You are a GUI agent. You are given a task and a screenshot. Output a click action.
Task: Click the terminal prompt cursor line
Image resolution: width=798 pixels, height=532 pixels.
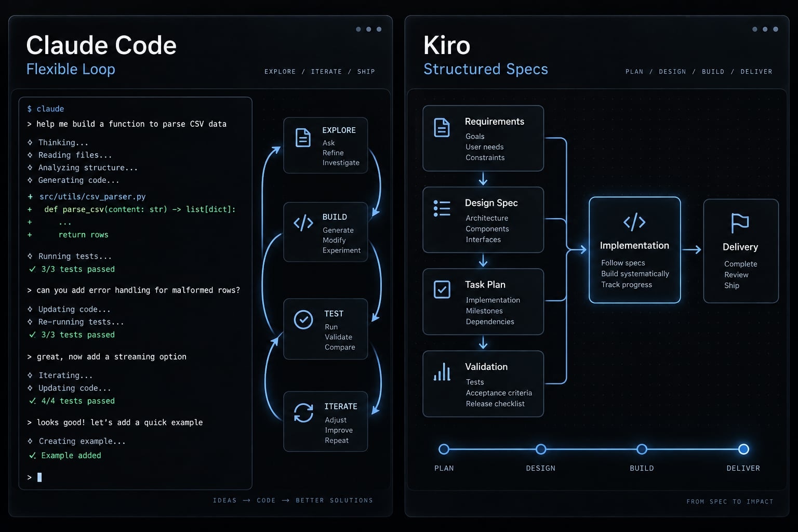pyautogui.click(x=34, y=477)
